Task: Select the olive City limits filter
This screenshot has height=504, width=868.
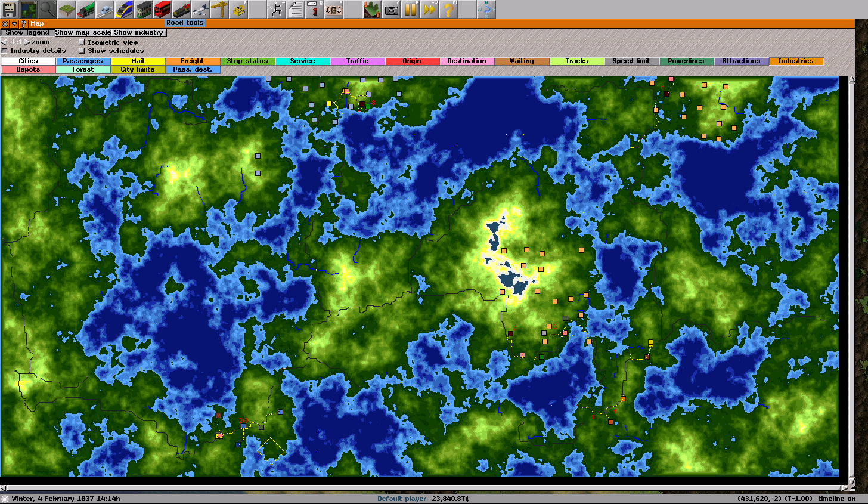Action: point(138,69)
